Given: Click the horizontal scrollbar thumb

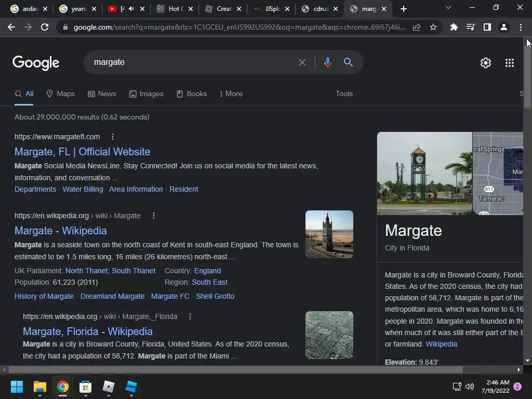Looking at the screenshot, I should pos(236,370).
